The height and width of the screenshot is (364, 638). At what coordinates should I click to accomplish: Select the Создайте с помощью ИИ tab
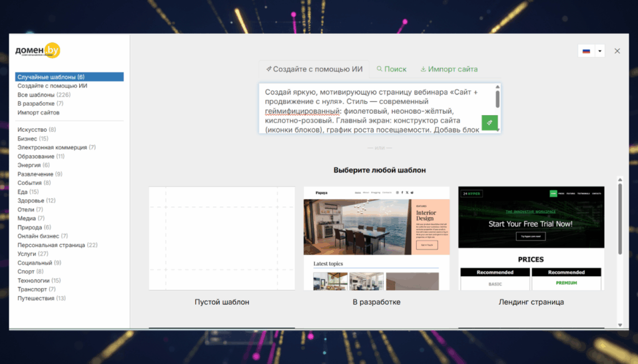(x=313, y=69)
